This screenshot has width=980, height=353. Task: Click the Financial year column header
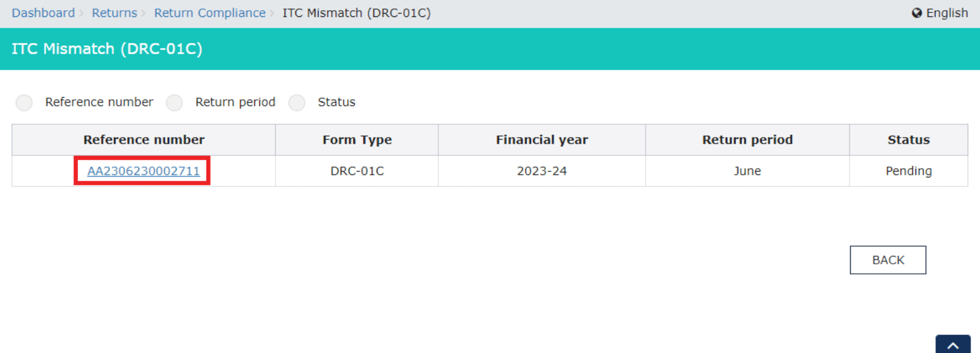click(542, 140)
